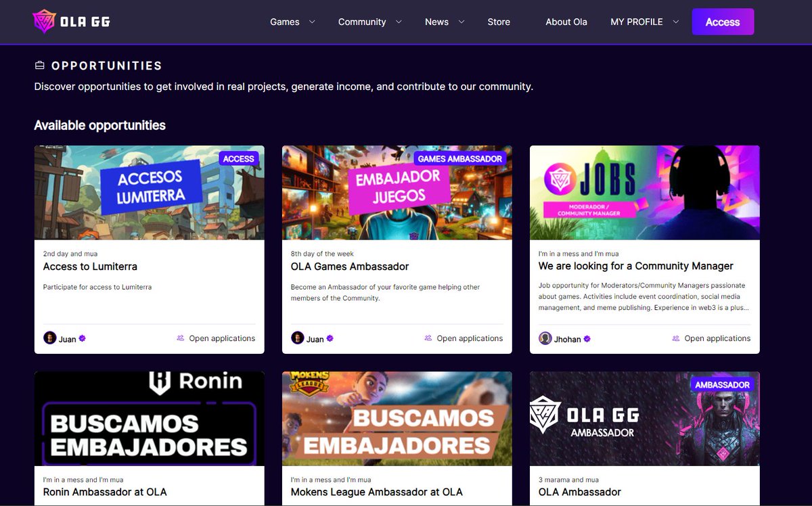Click the Access button
Viewport: 812px width, 506px height.
click(723, 22)
